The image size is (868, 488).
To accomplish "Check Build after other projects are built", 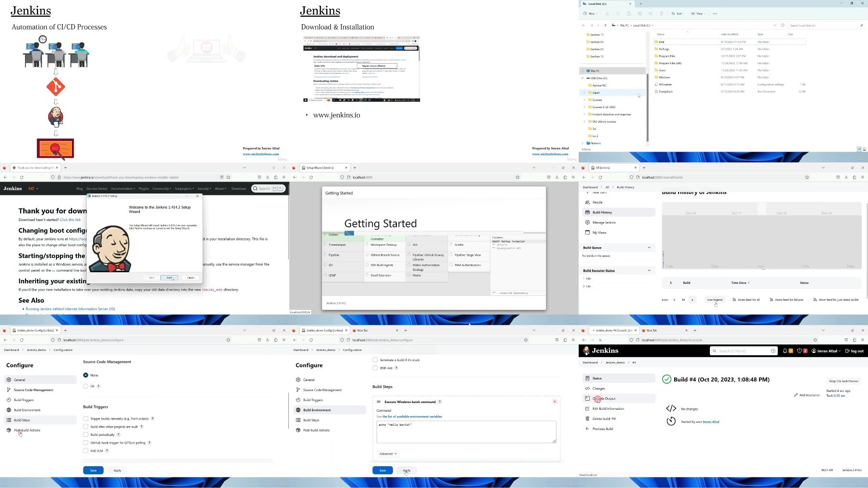I will 86,427.
